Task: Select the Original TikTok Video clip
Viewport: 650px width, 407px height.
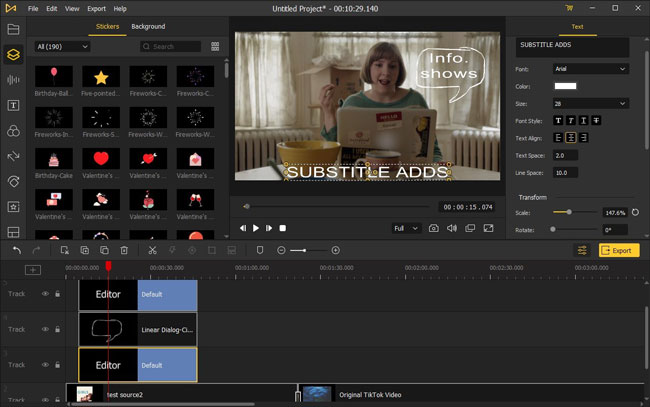Action: tap(471, 395)
